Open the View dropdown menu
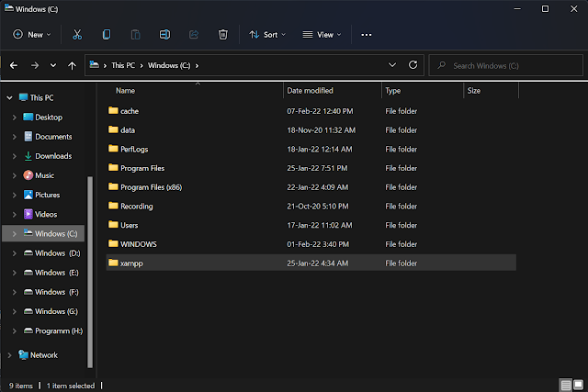This screenshot has height=392, width=588. pyautogui.click(x=322, y=35)
